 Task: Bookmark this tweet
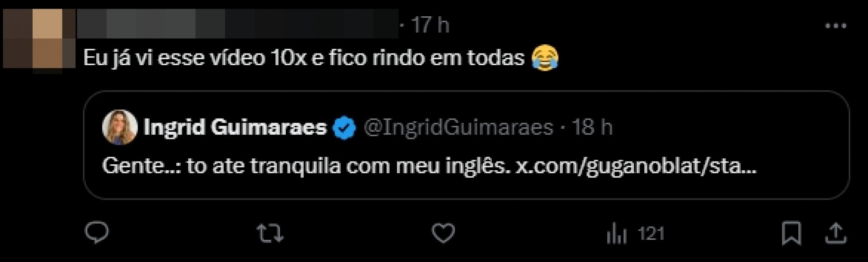pyautogui.click(x=791, y=233)
